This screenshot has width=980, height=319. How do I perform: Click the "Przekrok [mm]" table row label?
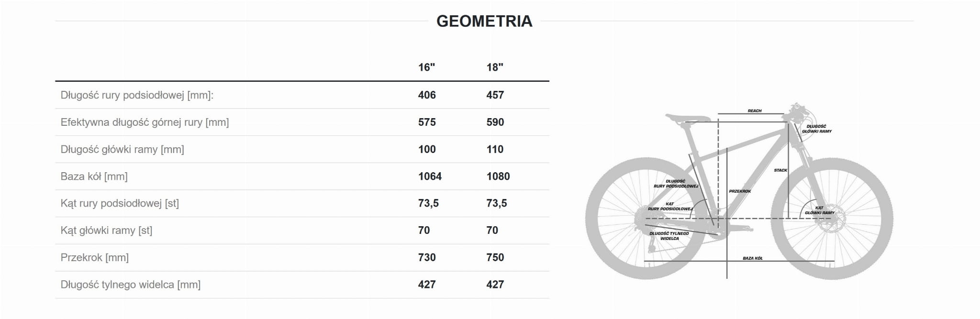pyautogui.click(x=95, y=258)
